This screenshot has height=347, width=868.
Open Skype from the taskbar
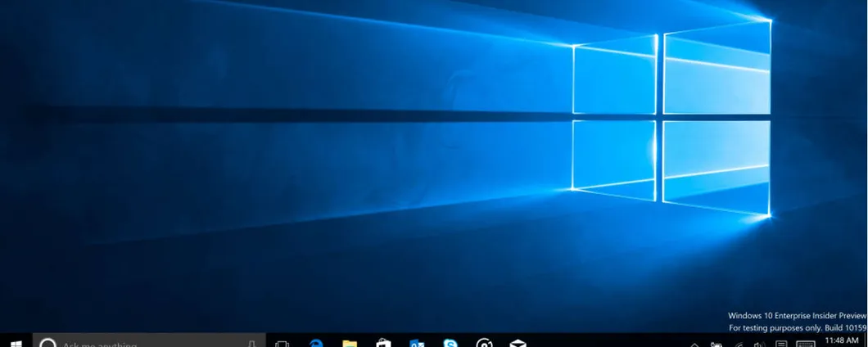[x=450, y=343]
